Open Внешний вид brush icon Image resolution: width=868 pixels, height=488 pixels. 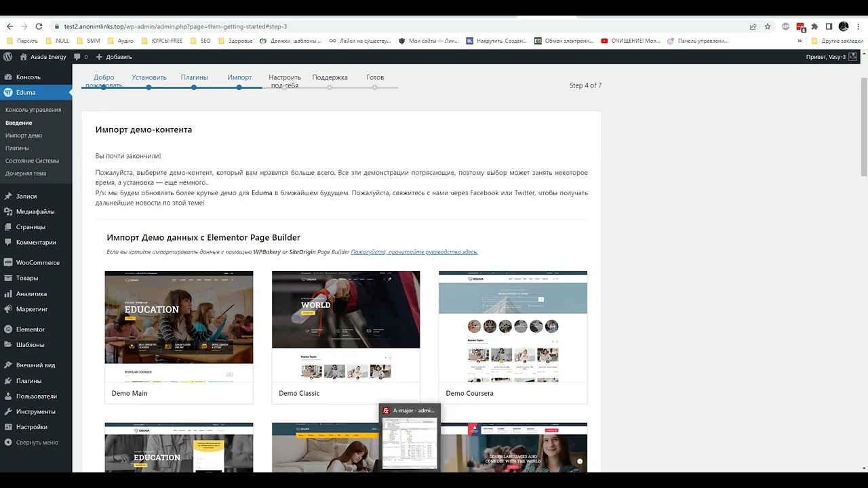(8, 365)
